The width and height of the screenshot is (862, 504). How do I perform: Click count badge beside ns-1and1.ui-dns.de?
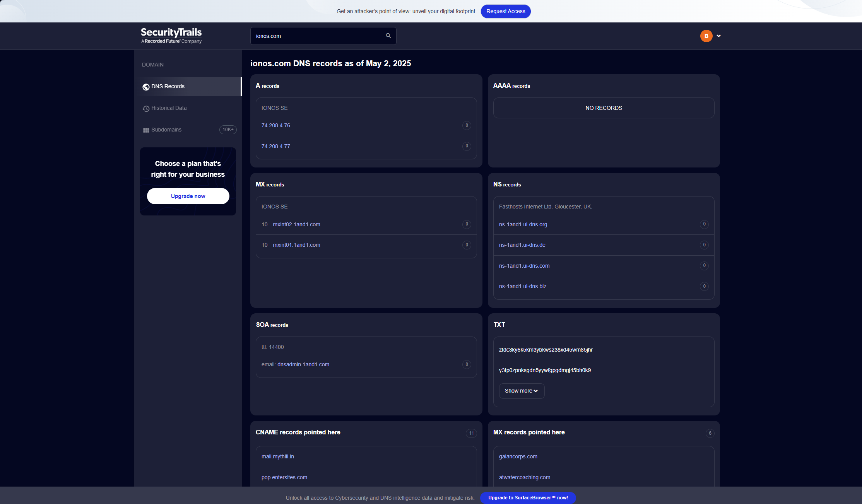pos(704,245)
